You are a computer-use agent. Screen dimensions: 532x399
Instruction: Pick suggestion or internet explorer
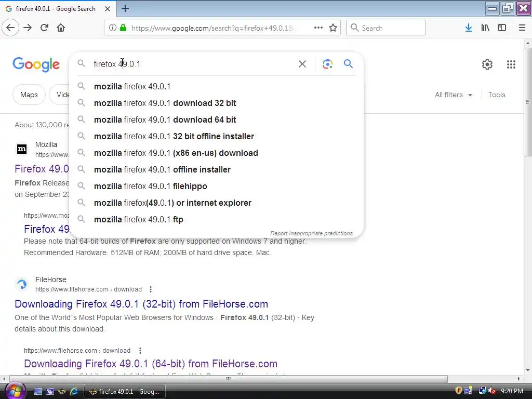click(217, 203)
